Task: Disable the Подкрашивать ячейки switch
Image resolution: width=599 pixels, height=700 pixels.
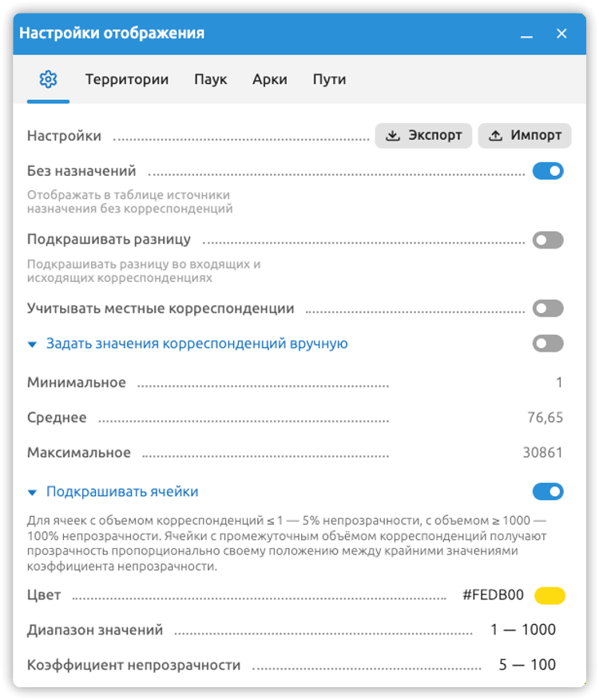Action: click(x=548, y=491)
